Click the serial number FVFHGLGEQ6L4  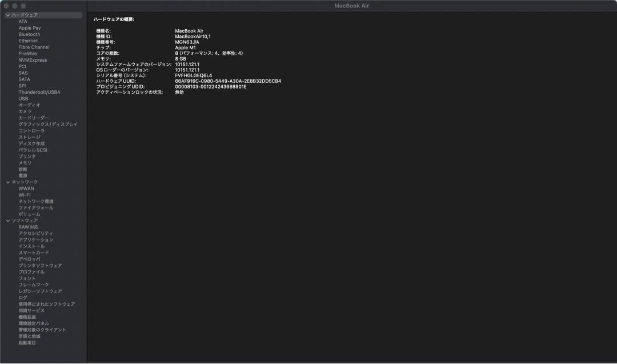[x=194, y=75]
